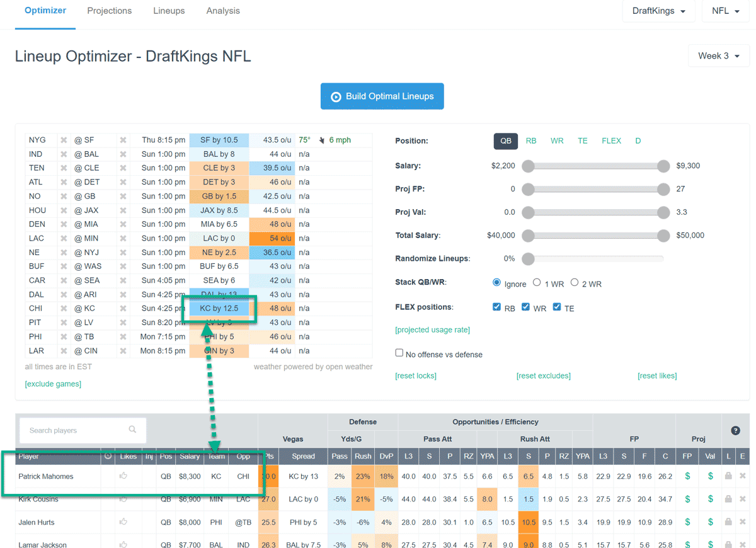Image resolution: width=756 pixels, height=548 pixels.
Task: Click the x icon beside NO
Action: tap(64, 196)
